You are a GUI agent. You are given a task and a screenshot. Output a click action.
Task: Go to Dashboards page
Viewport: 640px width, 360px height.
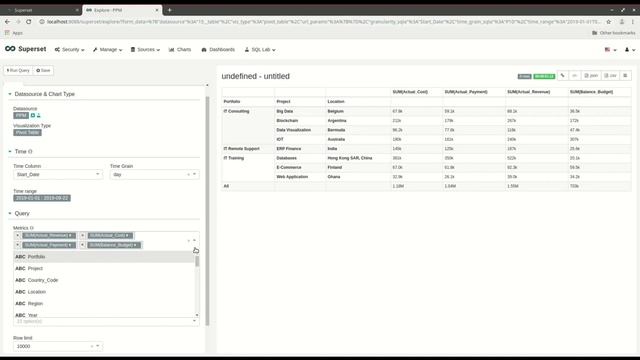(x=218, y=49)
